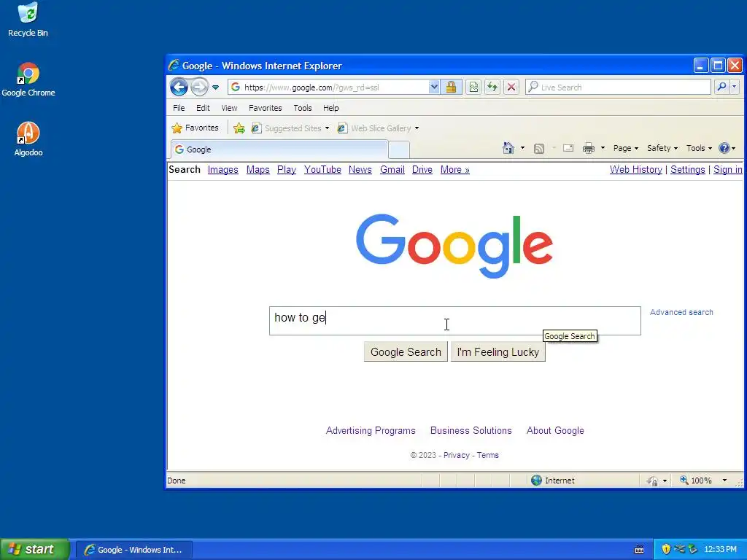The width and height of the screenshot is (747, 560).
Task: Open the Terms link in the footer
Action: click(488, 455)
